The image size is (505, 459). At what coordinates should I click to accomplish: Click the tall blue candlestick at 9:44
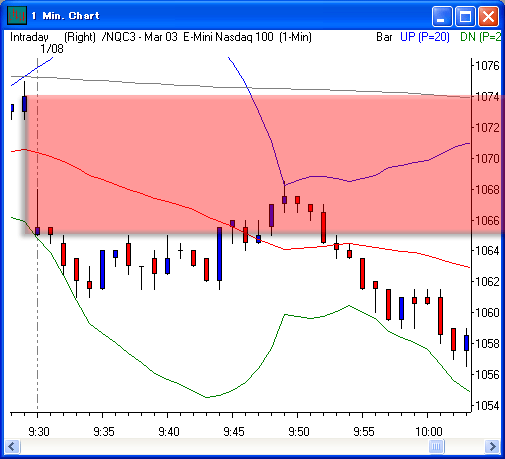click(x=219, y=254)
